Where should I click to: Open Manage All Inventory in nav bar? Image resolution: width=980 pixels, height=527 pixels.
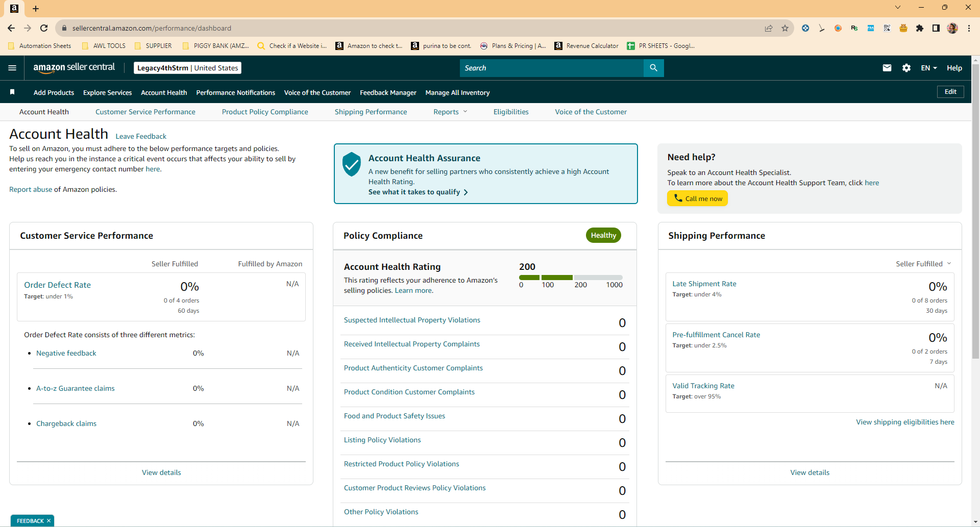pos(457,92)
